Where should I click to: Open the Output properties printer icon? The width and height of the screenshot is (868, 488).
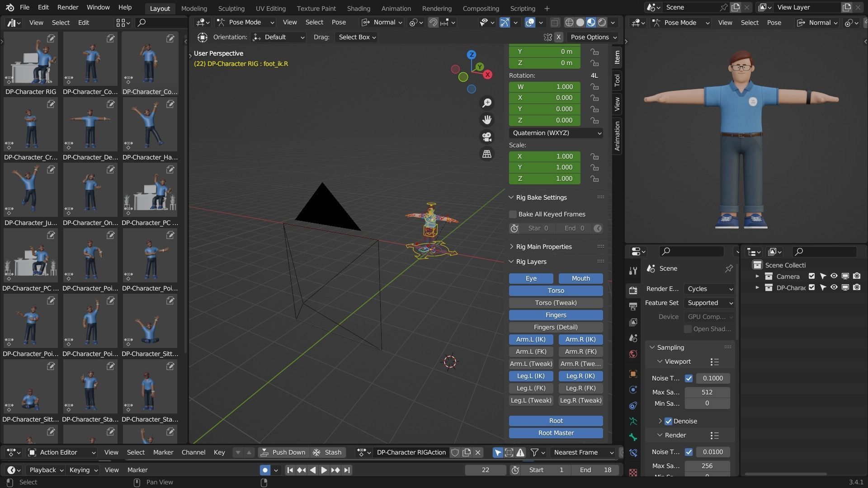(x=633, y=306)
